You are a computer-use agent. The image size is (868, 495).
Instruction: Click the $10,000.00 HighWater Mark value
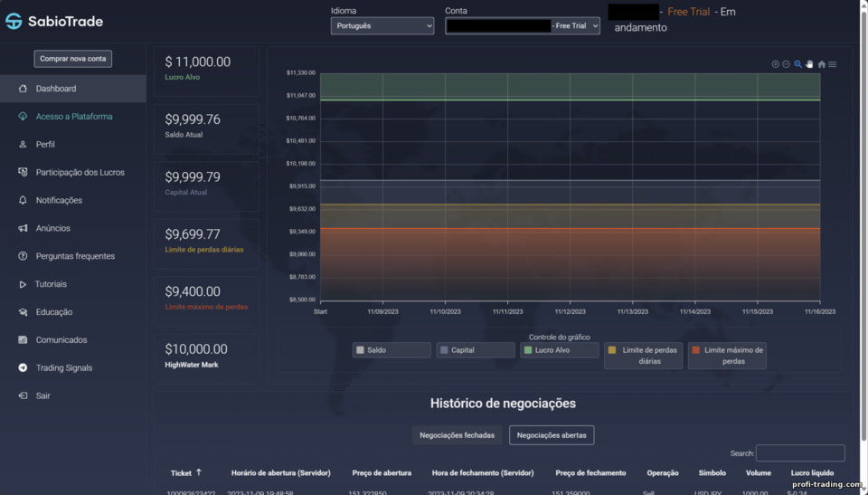tap(196, 349)
